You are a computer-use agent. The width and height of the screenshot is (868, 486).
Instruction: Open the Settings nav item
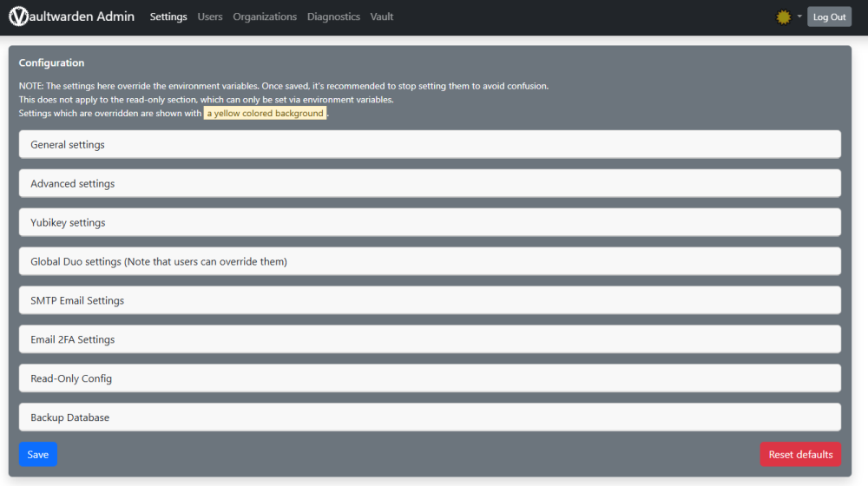coord(168,16)
